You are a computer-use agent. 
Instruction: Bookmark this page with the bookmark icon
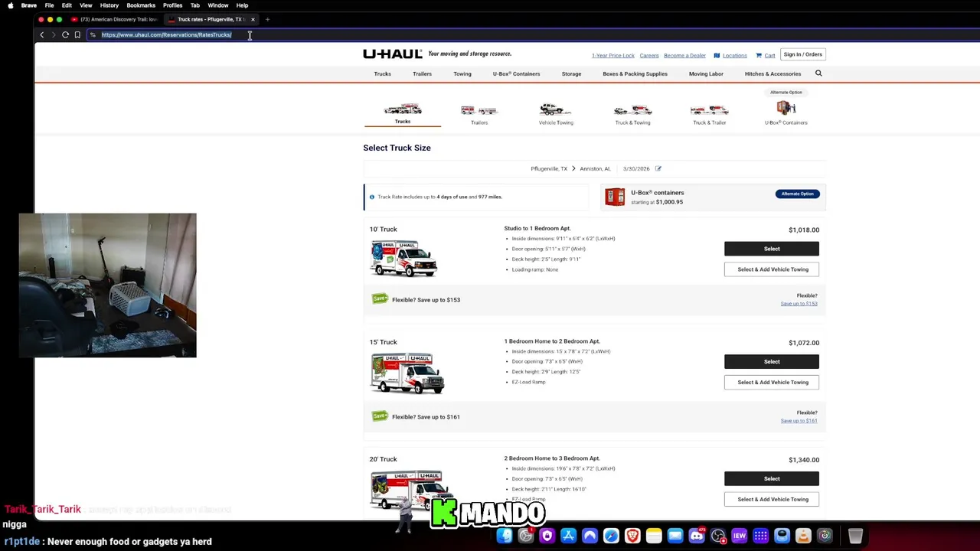(77, 34)
